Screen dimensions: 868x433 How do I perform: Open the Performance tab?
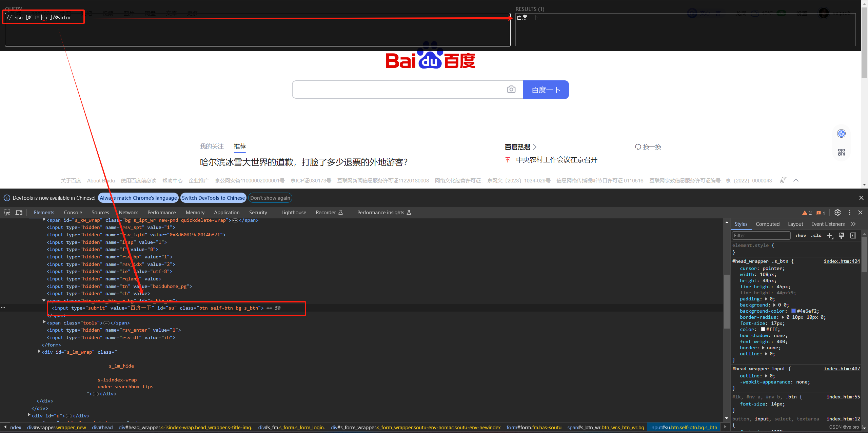tap(161, 213)
